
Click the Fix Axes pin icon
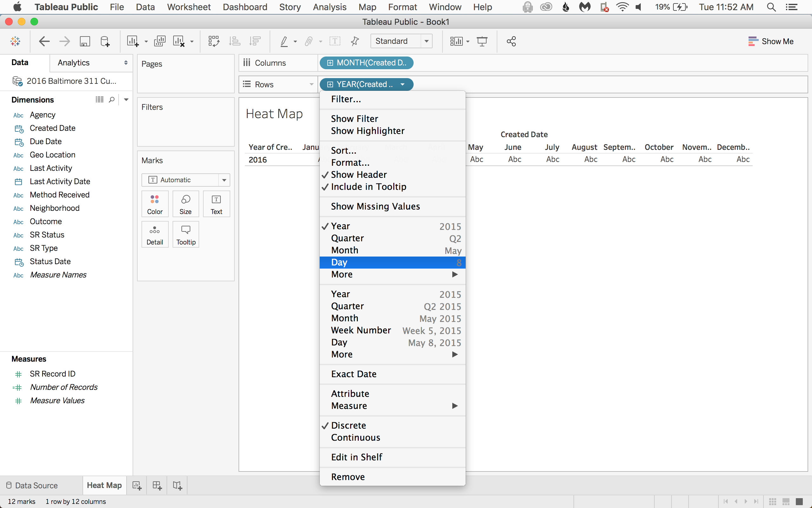pos(355,41)
